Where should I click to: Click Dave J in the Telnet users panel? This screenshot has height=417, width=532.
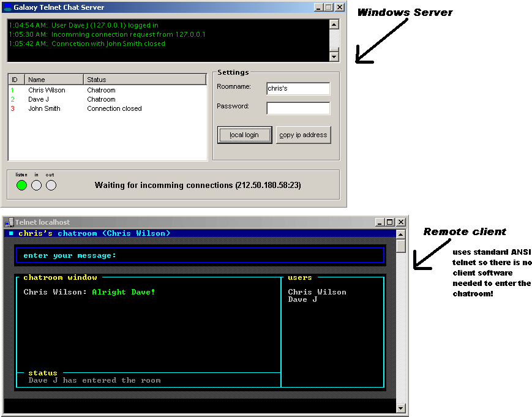tap(302, 299)
